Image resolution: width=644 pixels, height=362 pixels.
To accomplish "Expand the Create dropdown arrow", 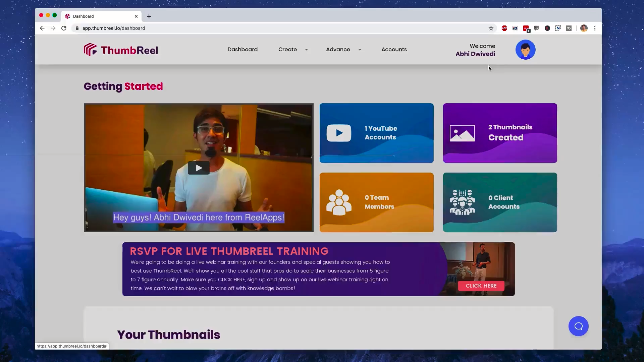I will click(306, 50).
